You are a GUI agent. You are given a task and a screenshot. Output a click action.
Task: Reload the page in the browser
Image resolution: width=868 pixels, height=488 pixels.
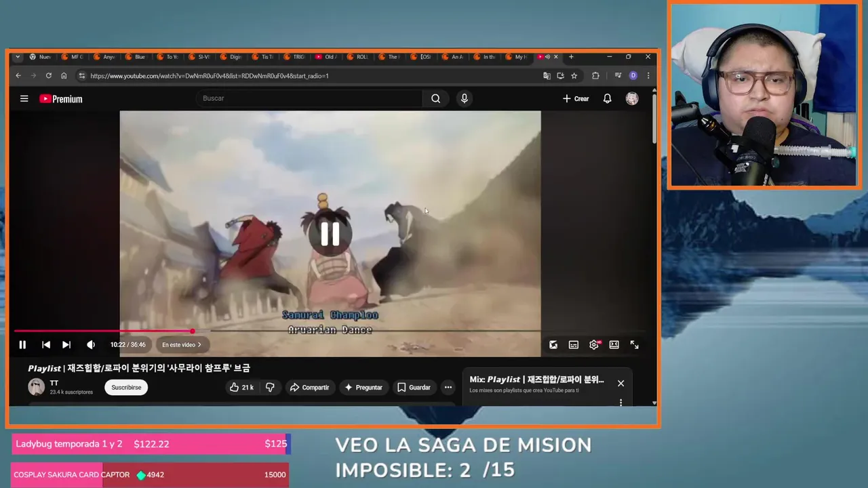click(49, 76)
